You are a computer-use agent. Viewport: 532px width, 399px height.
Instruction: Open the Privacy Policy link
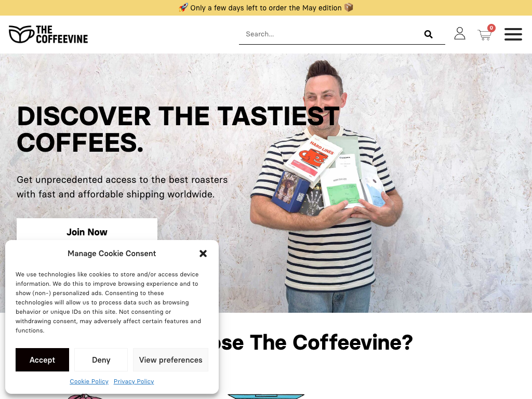pos(134,381)
